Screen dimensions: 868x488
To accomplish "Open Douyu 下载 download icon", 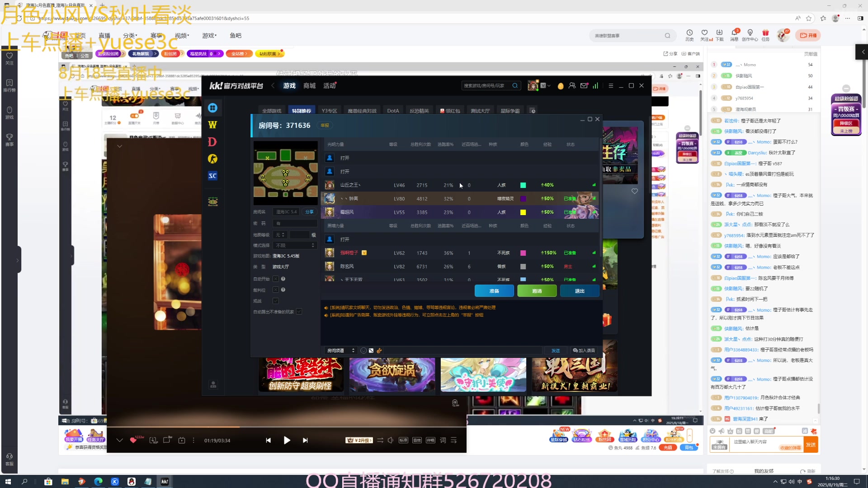I will (719, 35).
